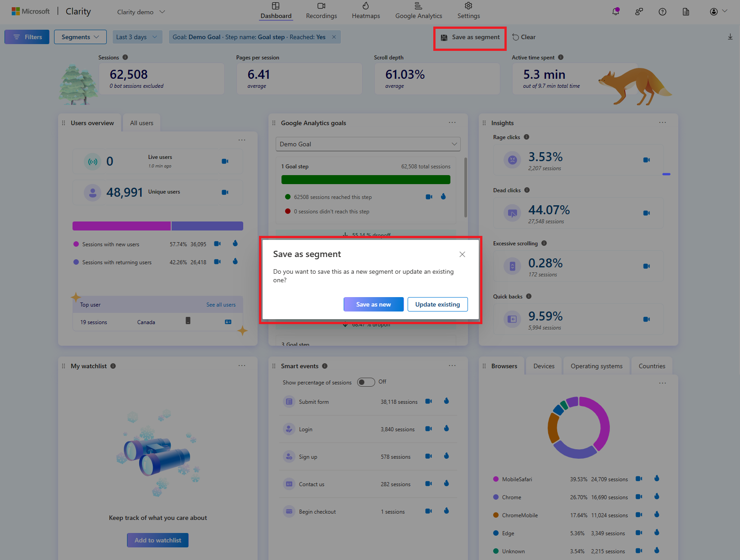Toggle Show percentage of sessions switch
Viewport: 740px width, 560px height.
366,382
